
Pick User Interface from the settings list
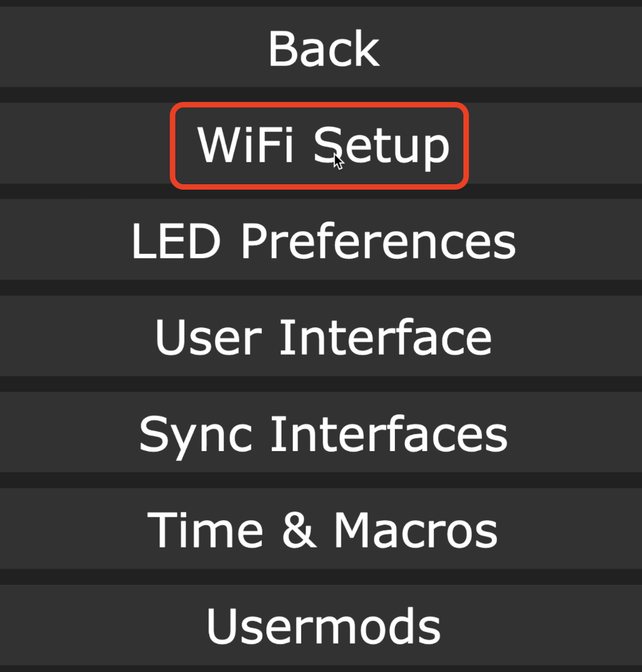(323, 337)
